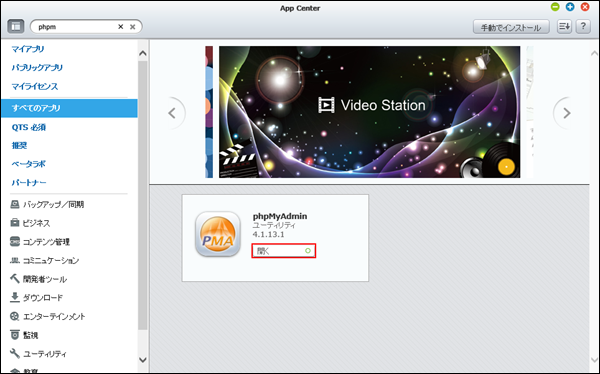This screenshot has width=600, height=374.
Task: Open the Video Station banner
Action: [369, 112]
